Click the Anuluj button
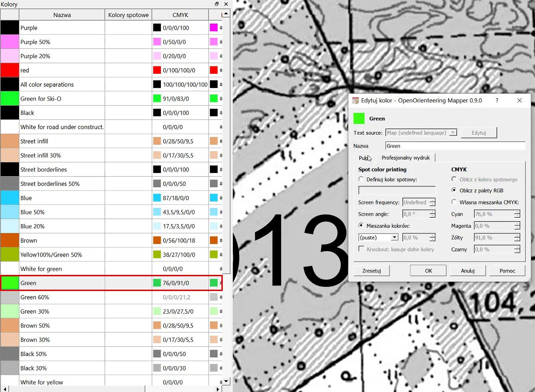Screen dimensions: 535x392 (468, 271)
